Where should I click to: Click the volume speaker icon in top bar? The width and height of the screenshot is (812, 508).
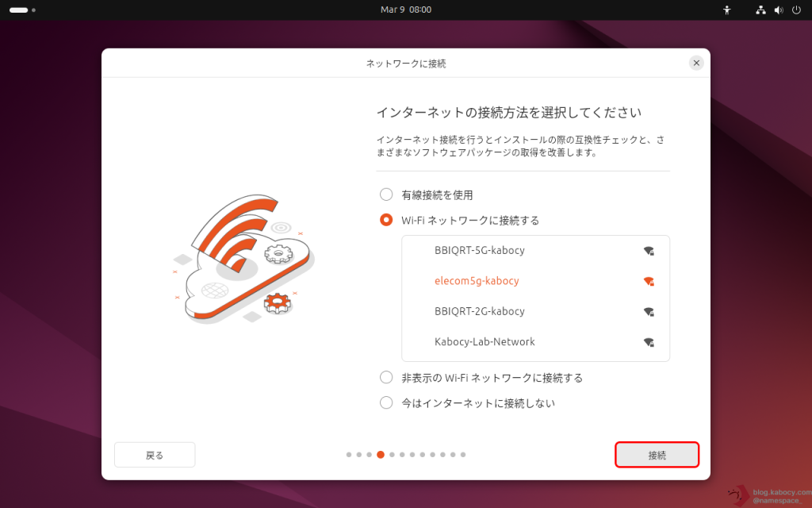[779, 10]
